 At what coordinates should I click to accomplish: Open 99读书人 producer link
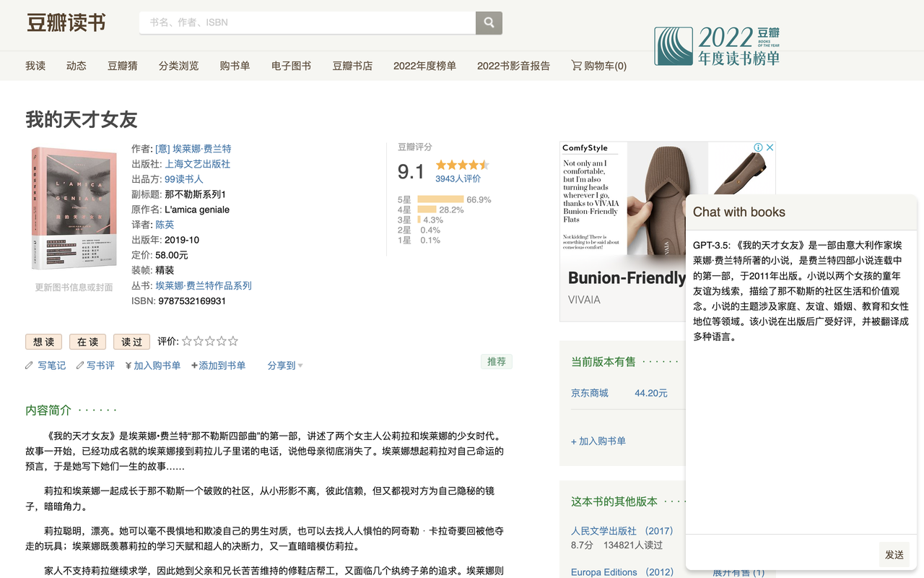tap(184, 179)
